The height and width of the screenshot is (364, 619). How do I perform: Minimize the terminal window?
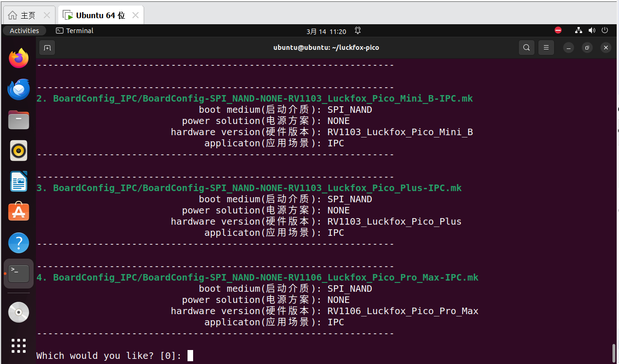(x=568, y=48)
